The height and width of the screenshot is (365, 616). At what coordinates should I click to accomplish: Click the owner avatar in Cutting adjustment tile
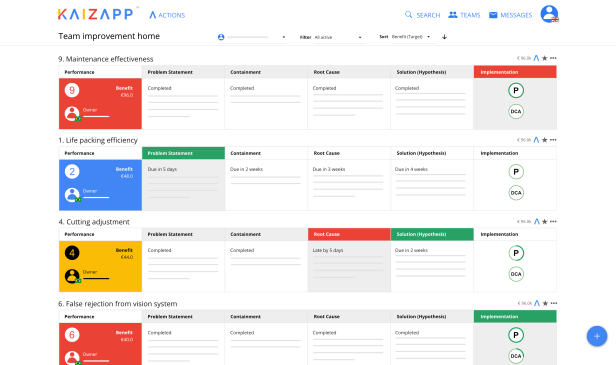pos(73,276)
